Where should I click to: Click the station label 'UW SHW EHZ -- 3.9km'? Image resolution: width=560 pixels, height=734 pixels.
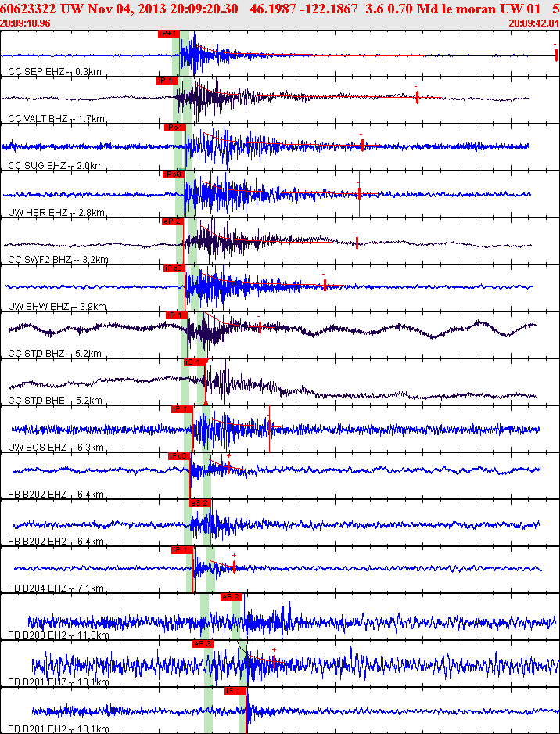point(57,307)
